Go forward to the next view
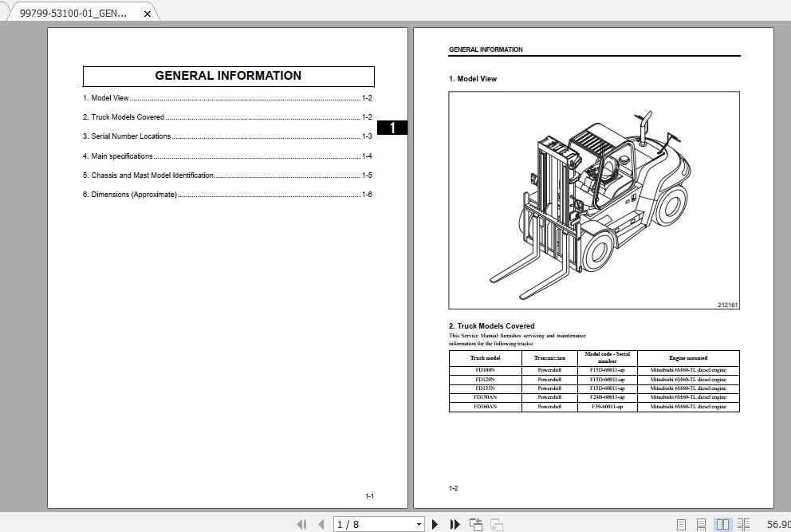Viewport: 791px width, 532px height. (494, 524)
